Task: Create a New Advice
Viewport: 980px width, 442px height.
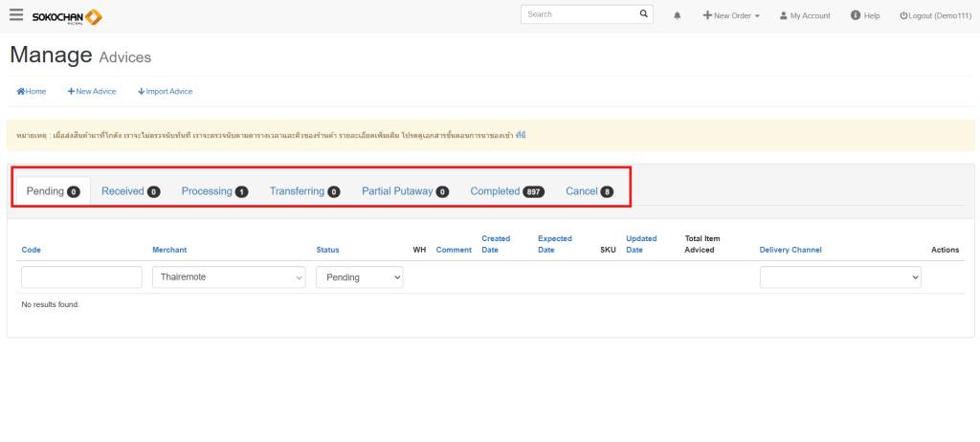Action: (92, 92)
